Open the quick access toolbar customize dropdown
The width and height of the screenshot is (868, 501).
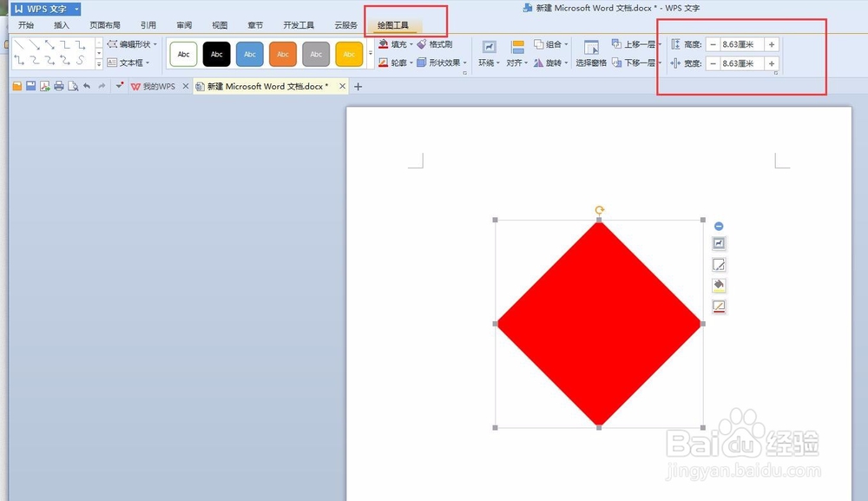click(119, 86)
